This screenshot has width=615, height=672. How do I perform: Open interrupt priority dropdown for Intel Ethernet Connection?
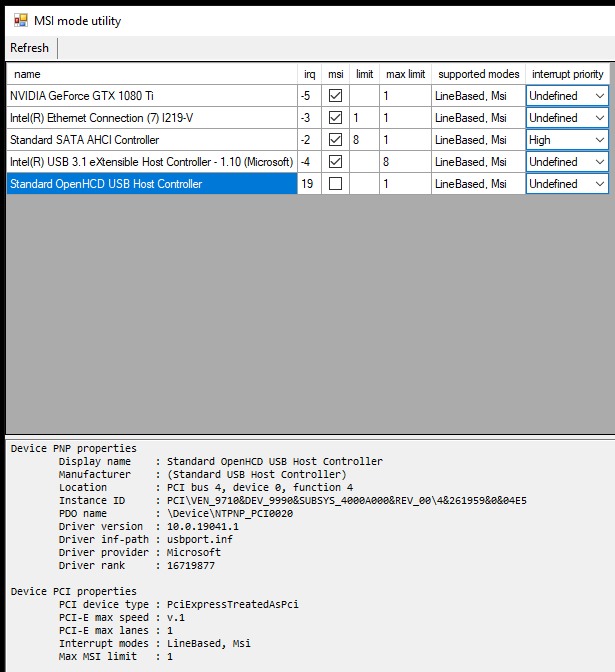[x=567, y=117]
